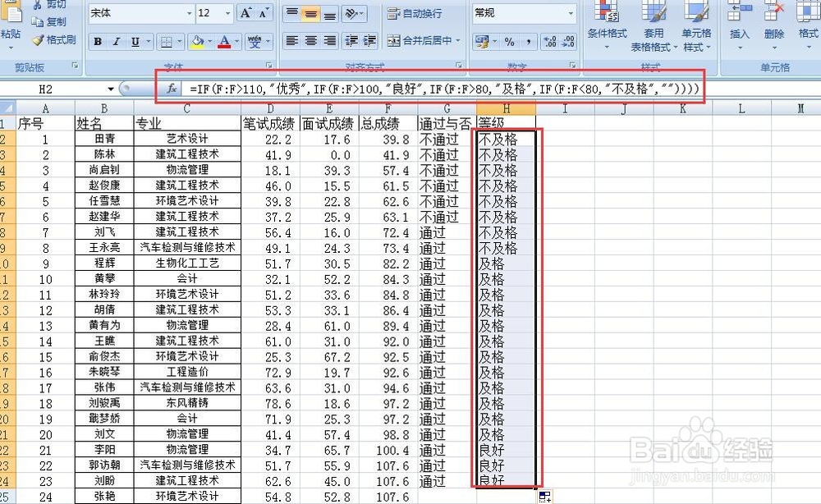Apply the fill color bucket icon

pyautogui.click(x=198, y=41)
